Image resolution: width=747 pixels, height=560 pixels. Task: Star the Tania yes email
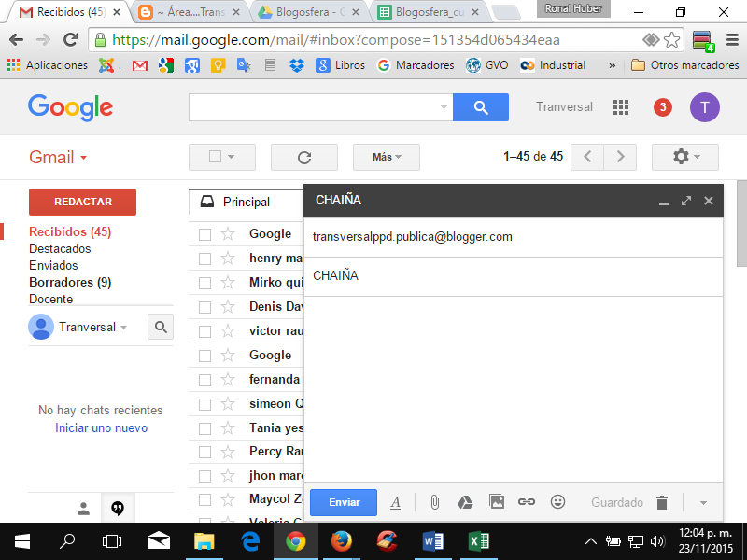coord(228,428)
